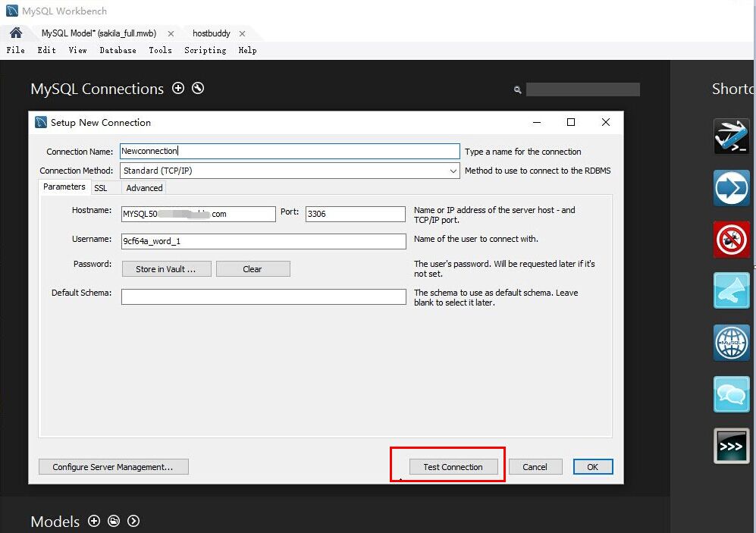Click the Planet MySQL megaphone icon

730,291
